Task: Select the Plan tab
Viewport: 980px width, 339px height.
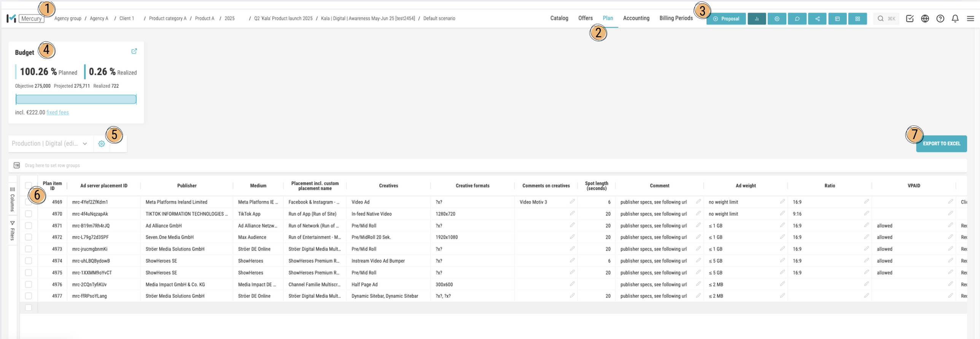Action: [x=608, y=18]
